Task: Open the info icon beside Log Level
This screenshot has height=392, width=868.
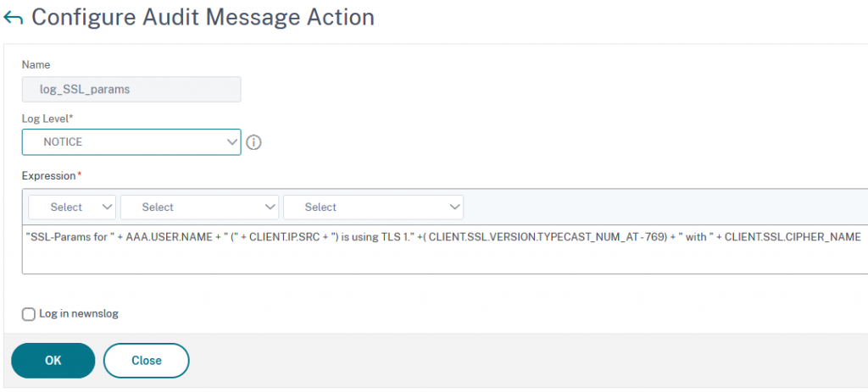Action: (x=253, y=142)
